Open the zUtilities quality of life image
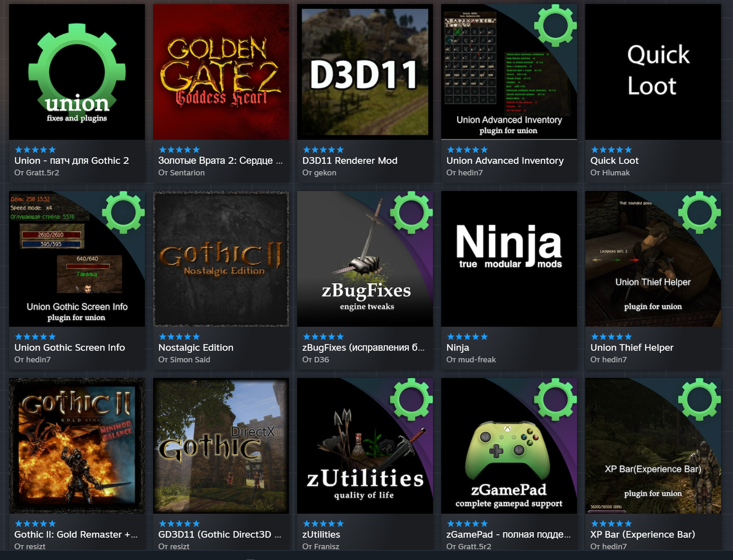733x560 pixels. click(x=365, y=446)
